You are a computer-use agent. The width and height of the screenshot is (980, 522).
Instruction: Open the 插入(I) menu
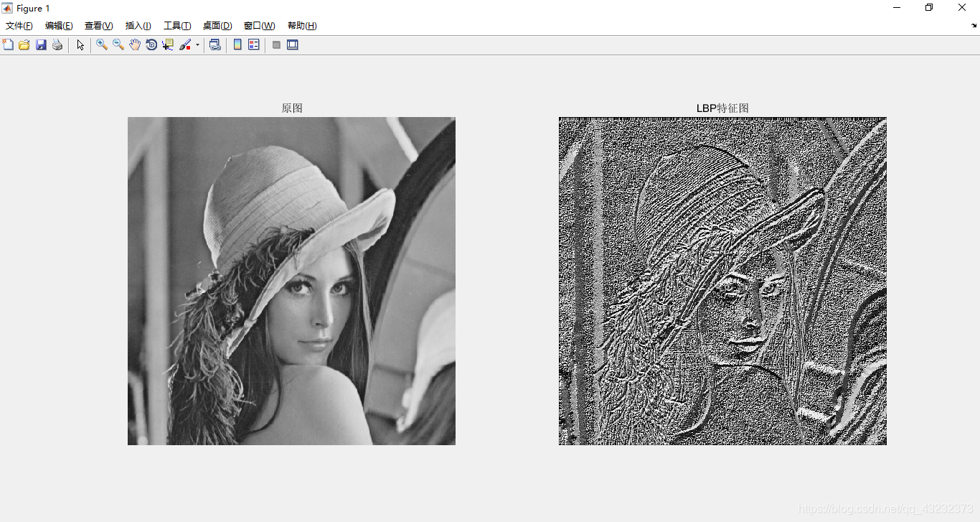(138, 26)
